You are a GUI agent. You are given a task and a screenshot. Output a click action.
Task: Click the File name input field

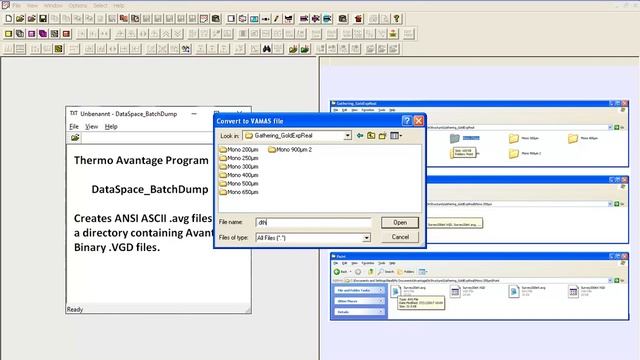[313, 222]
